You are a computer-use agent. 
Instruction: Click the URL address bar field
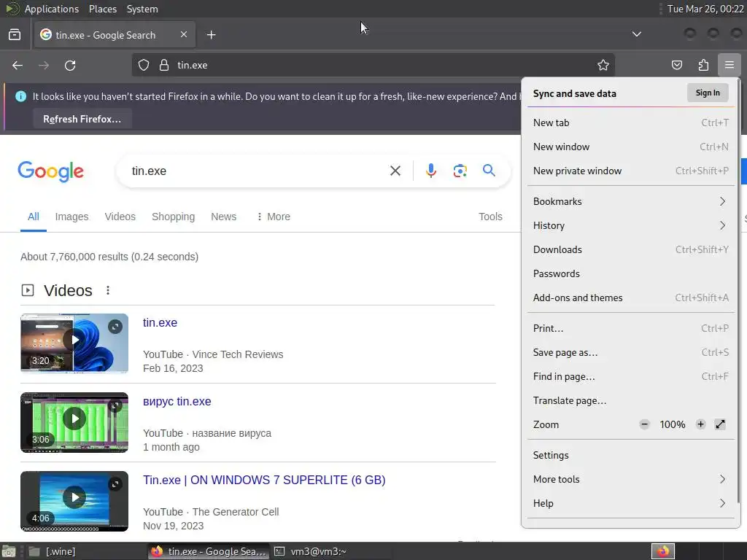point(373,65)
